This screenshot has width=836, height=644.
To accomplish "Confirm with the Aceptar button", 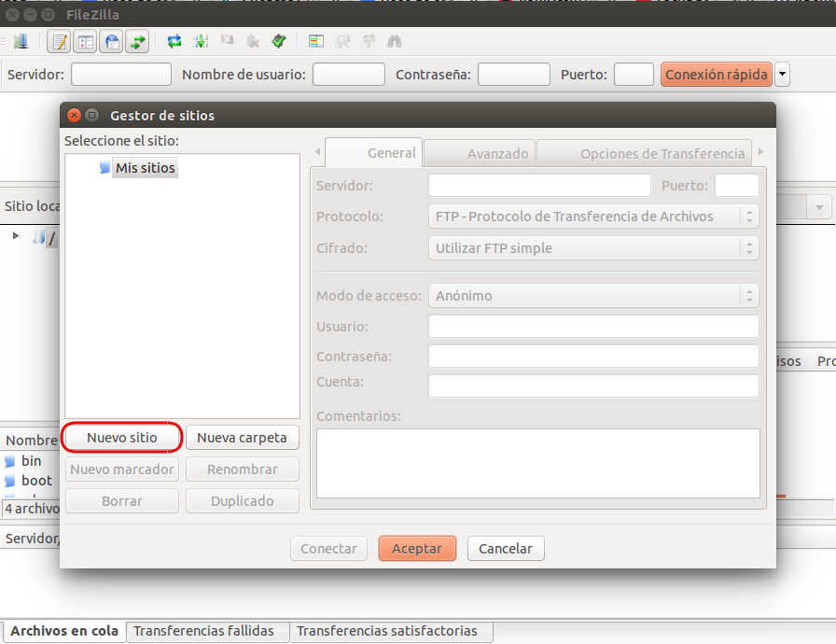I will pyautogui.click(x=417, y=549).
